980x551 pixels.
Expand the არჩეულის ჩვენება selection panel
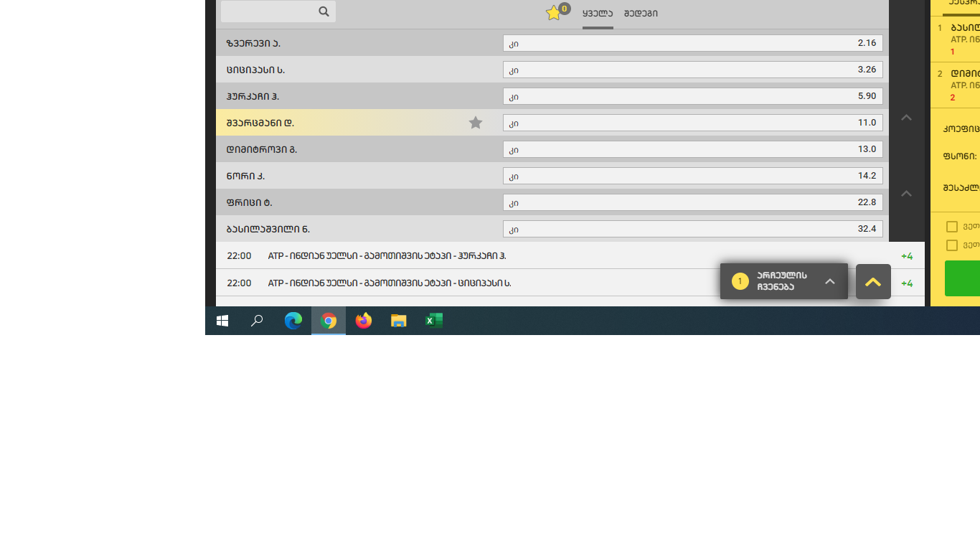pyautogui.click(x=784, y=281)
